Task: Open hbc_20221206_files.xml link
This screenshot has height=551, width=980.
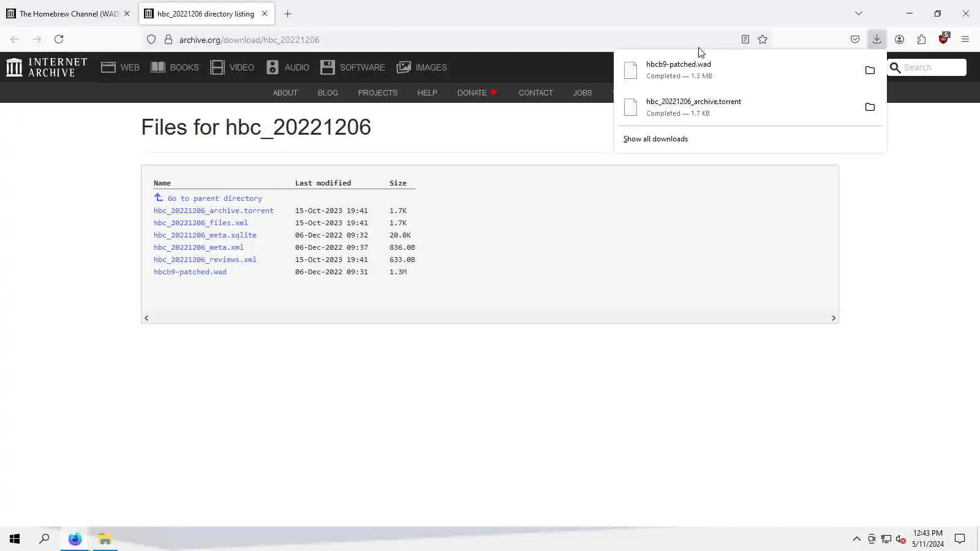Action: click(x=201, y=223)
